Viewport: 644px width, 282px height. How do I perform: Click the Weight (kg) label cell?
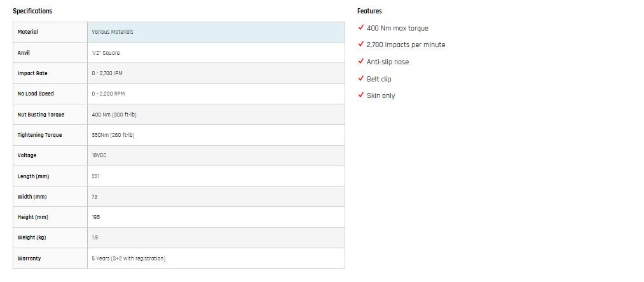pyautogui.click(x=50, y=237)
